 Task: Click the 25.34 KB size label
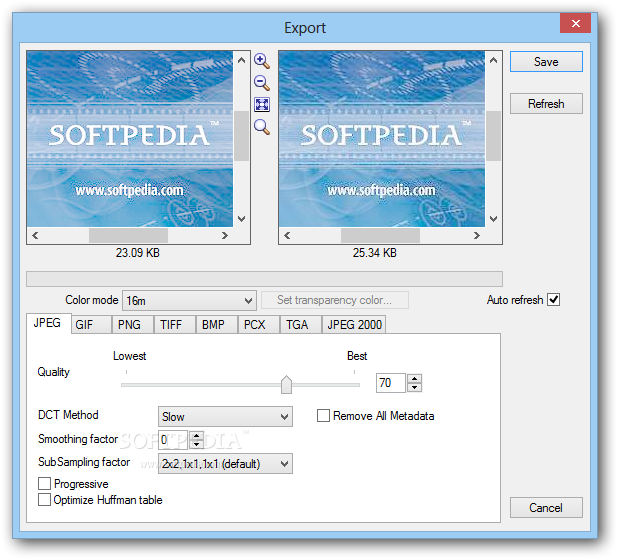374,253
